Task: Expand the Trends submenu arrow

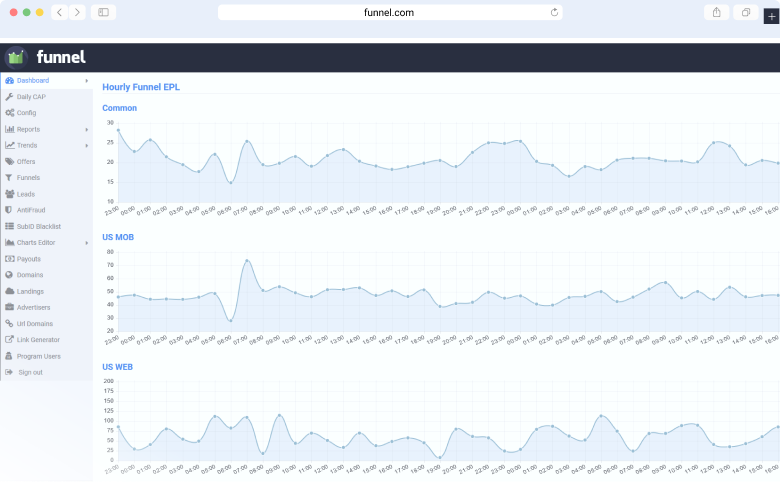Action: (x=87, y=145)
